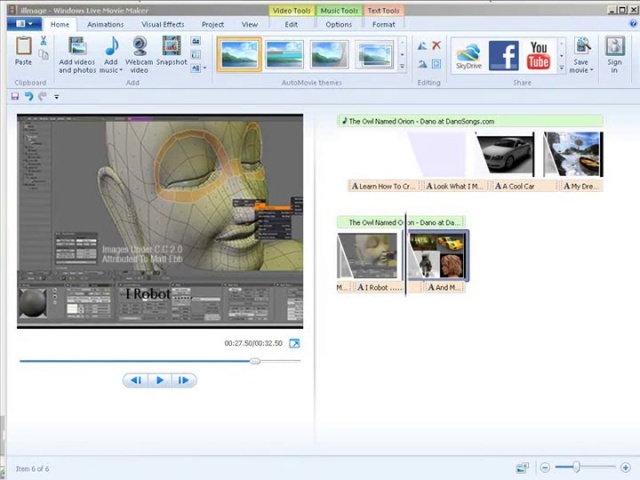This screenshot has height=480, width=640.
Task: Select the 'A Cool Car' caption strip
Action: (x=516, y=186)
